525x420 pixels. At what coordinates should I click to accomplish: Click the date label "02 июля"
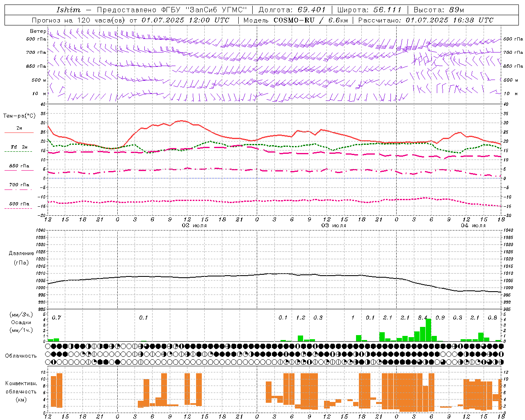[194, 226]
